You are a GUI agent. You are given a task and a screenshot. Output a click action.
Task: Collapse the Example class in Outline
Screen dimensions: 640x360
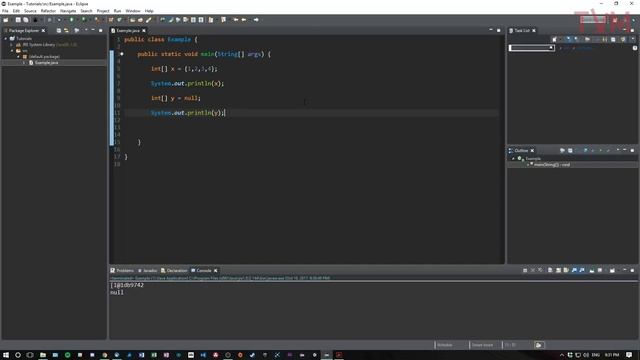pos(513,158)
